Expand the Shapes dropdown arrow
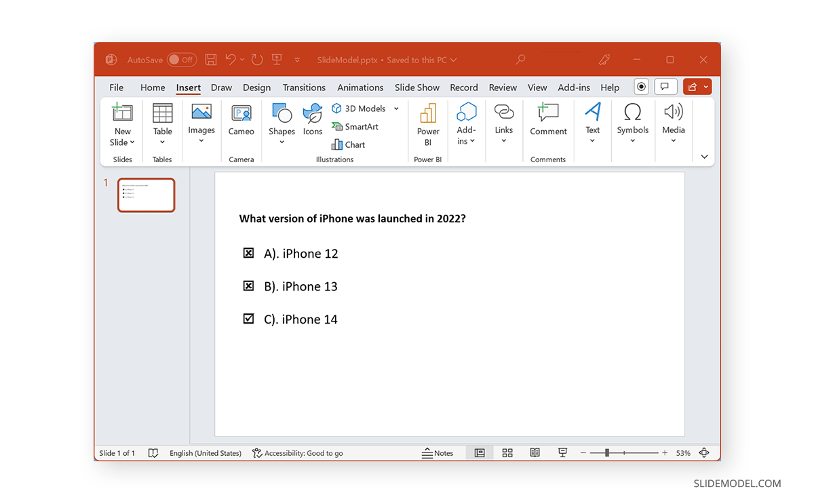 click(x=282, y=142)
